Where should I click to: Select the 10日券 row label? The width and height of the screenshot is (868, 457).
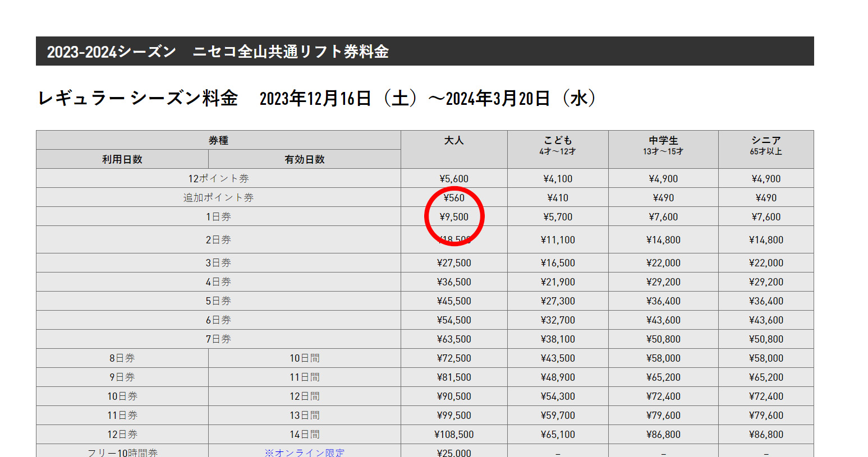click(x=122, y=396)
